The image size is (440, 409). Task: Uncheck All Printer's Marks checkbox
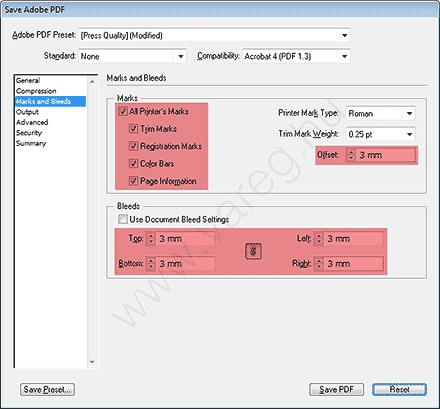click(x=123, y=111)
